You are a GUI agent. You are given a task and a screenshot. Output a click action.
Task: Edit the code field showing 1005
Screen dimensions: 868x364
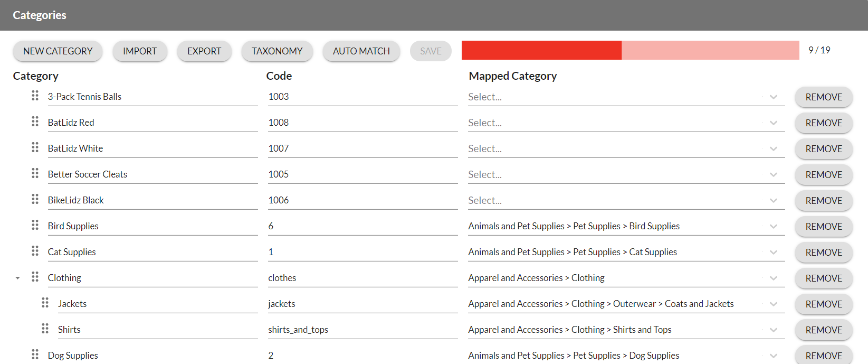(x=362, y=174)
